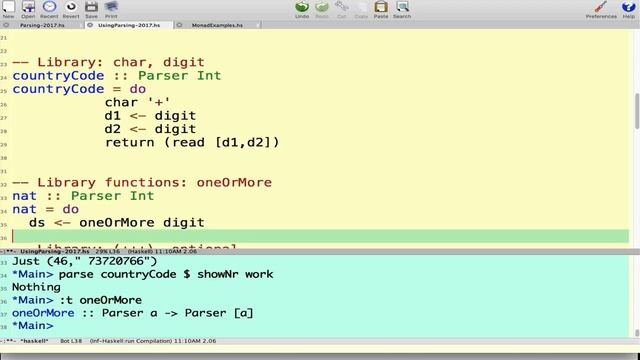This screenshot has height=360, width=640.
Task: Click the Redo toolbar icon
Action: tap(322, 9)
